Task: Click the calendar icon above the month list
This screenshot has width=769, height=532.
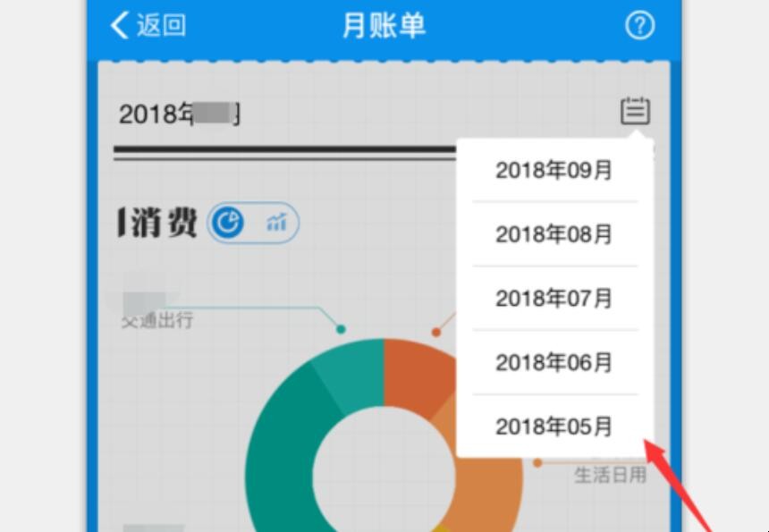Action: coord(635,111)
